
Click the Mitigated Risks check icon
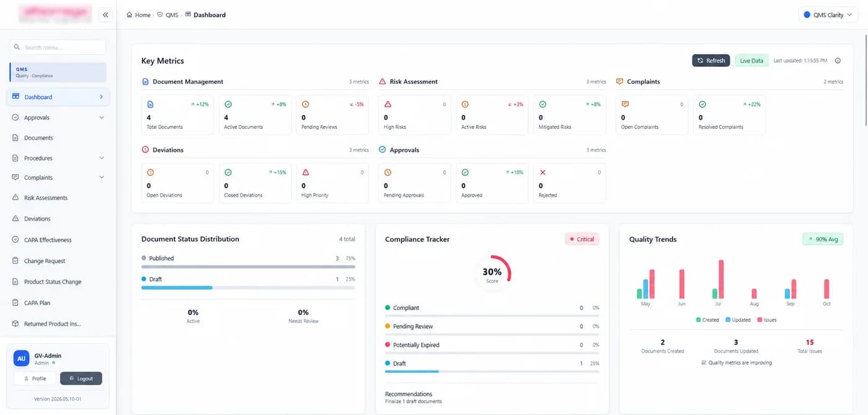[542, 104]
